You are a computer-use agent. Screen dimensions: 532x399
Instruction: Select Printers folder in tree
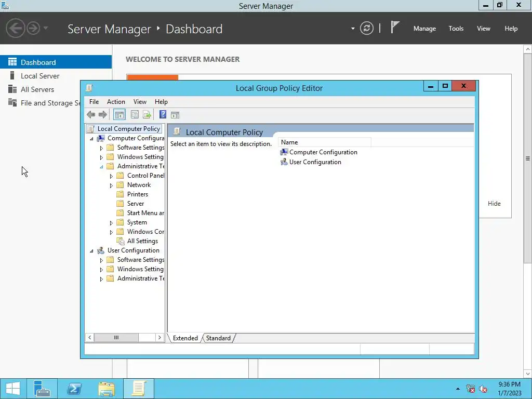pyautogui.click(x=132, y=194)
